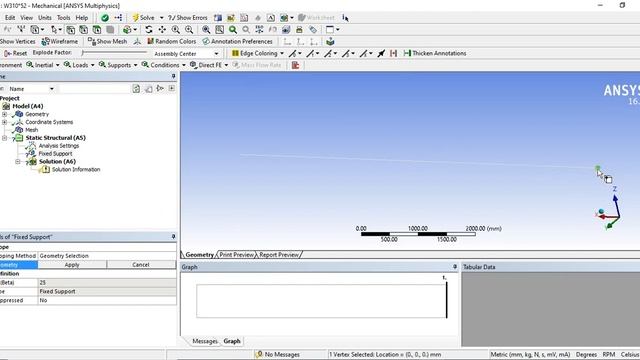This screenshot has width=640, height=360.
Task: Toggle Wireframe display
Action: [60, 42]
